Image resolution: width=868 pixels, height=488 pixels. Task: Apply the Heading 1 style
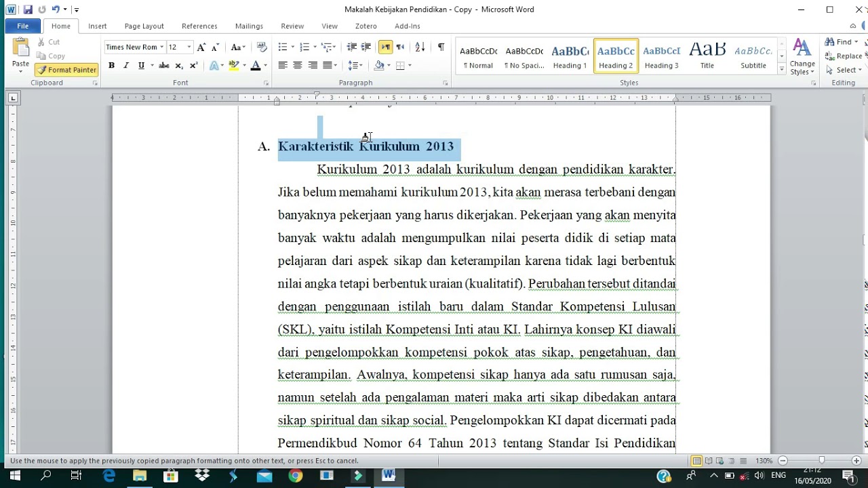(570, 56)
